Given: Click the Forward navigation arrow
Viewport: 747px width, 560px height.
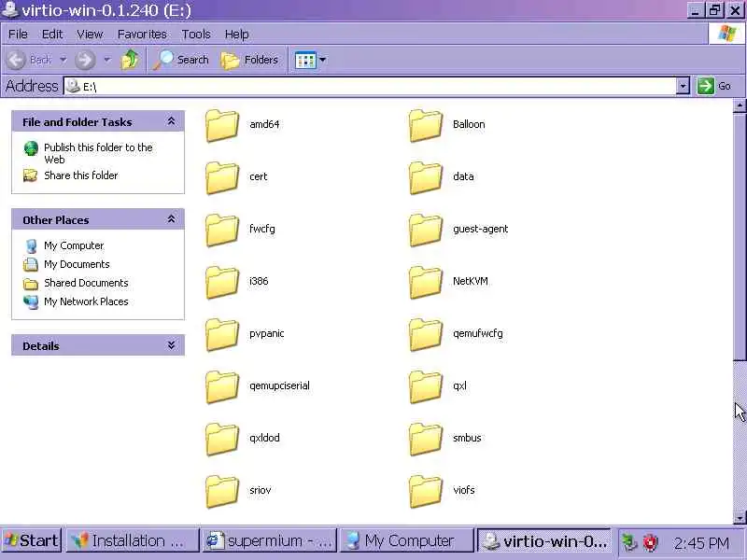Looking at the screenshot, I should [x=85, y=60].
